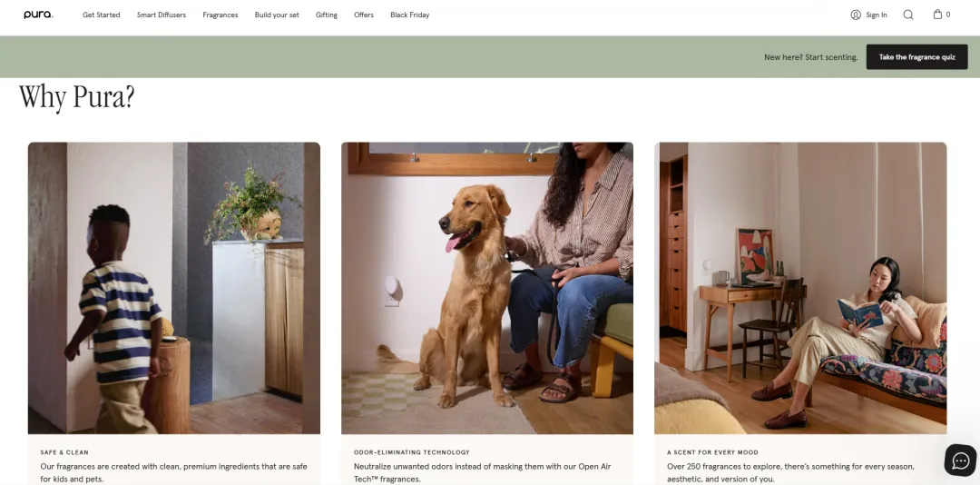Open the Black Friday link
Viewport: 980px width, 485px height.
(409, 15)
